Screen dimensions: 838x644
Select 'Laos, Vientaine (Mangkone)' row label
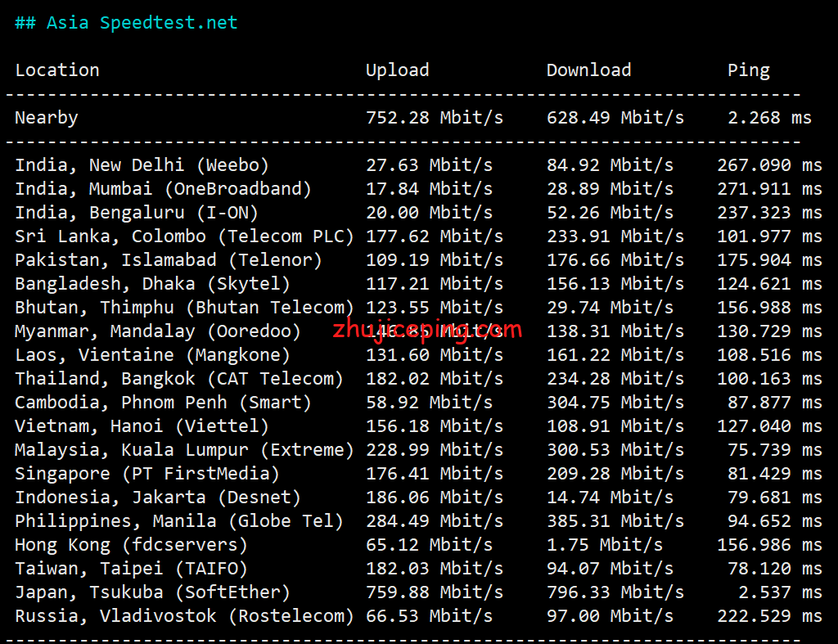pyautogui.click(x=152, y=355)
